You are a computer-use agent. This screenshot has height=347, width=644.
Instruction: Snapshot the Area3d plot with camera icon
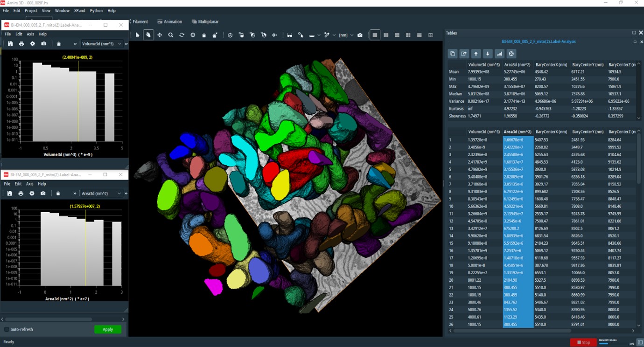[43, 194]
